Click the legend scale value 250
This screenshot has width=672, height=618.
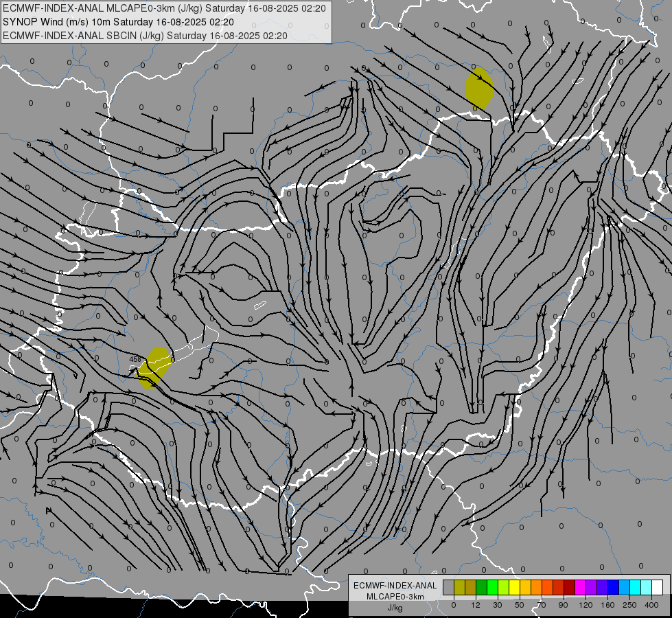pos(629,605)
